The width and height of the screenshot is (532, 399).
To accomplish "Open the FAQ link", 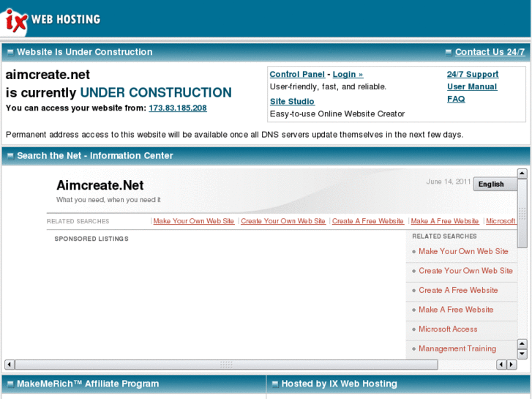I will (x=456, y=99).
